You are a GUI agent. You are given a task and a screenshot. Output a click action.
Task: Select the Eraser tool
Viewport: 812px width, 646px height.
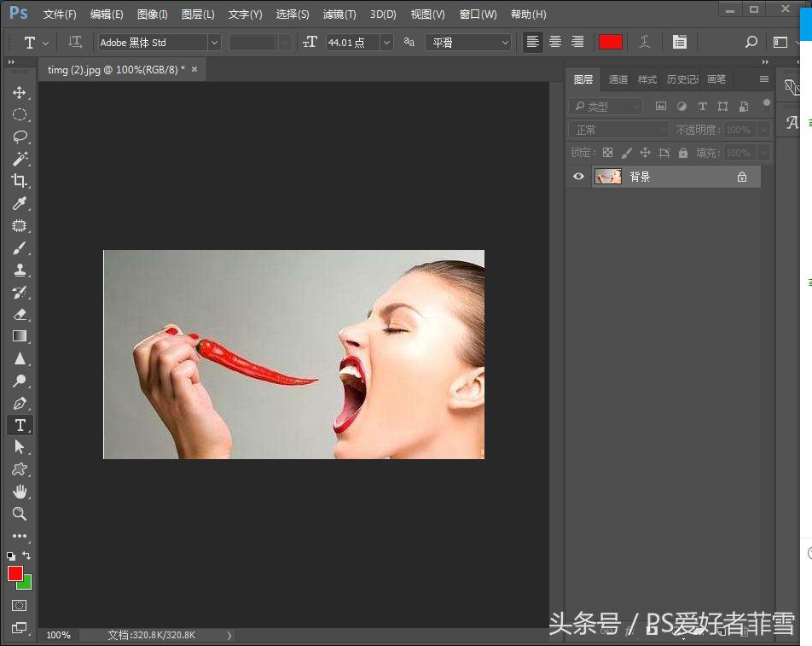[20, 314]
